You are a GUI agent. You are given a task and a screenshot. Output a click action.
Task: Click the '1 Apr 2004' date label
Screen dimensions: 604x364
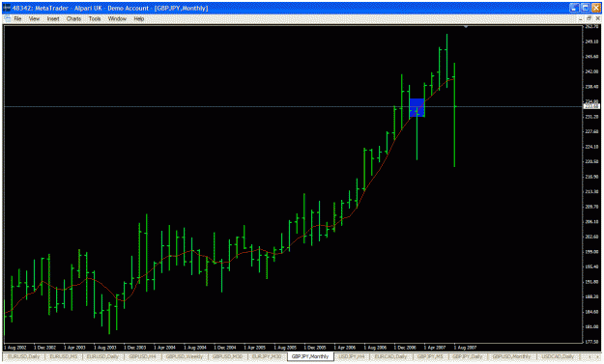165,348
